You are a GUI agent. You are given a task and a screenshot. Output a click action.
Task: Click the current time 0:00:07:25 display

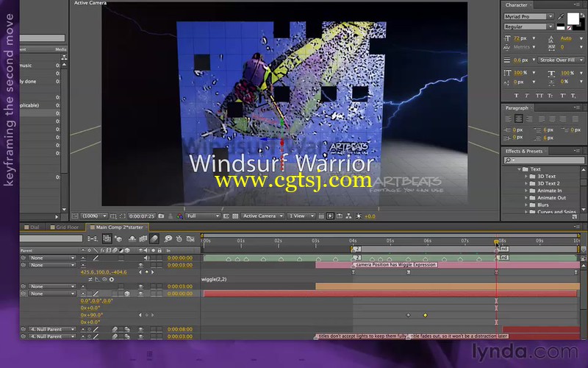pos(142,216)
